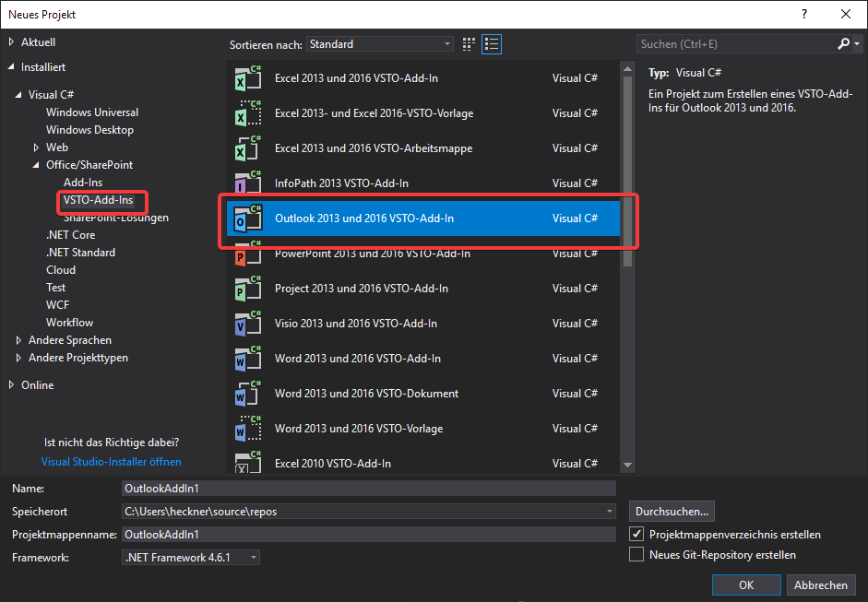Viewport: 868px width, 602px height.
Task: Expand the Aktuell node
Action: point(11,42)
